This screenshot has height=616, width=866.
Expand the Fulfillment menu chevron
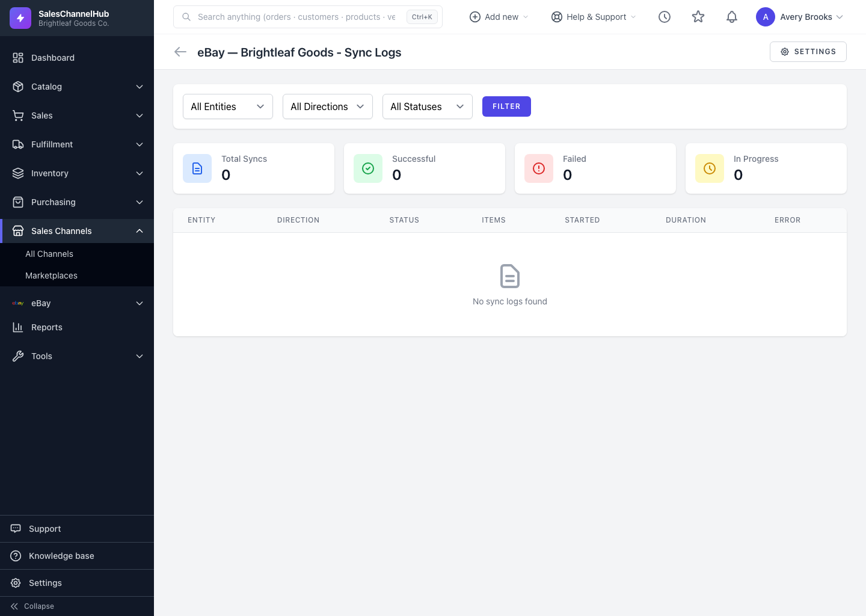click(140, 144)
